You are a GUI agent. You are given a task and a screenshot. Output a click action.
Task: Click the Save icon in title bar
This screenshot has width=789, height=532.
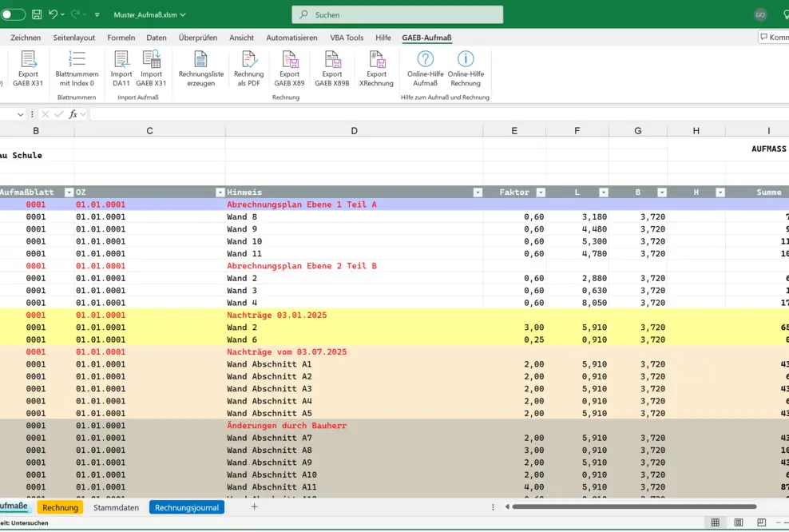point(37,14)
